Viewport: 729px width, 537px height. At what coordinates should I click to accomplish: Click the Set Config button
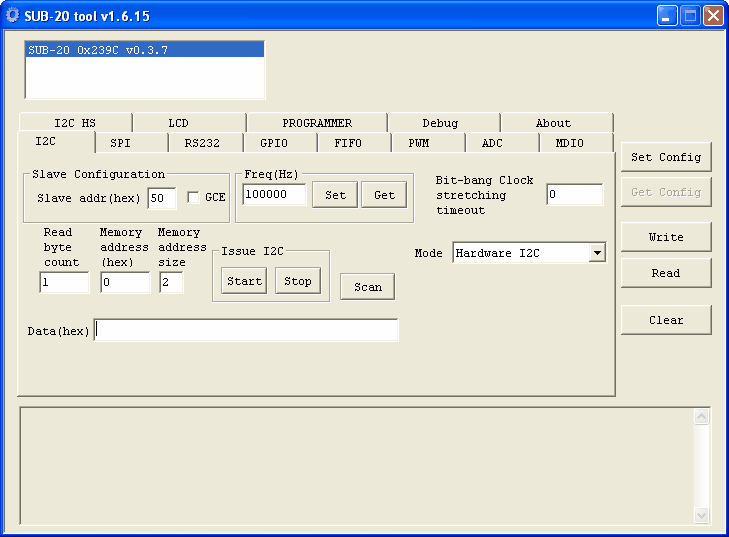[665, 157]
